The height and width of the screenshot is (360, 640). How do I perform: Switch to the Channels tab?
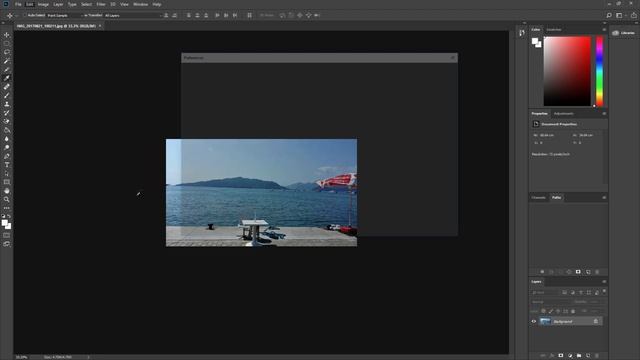(x=538, y=198)
